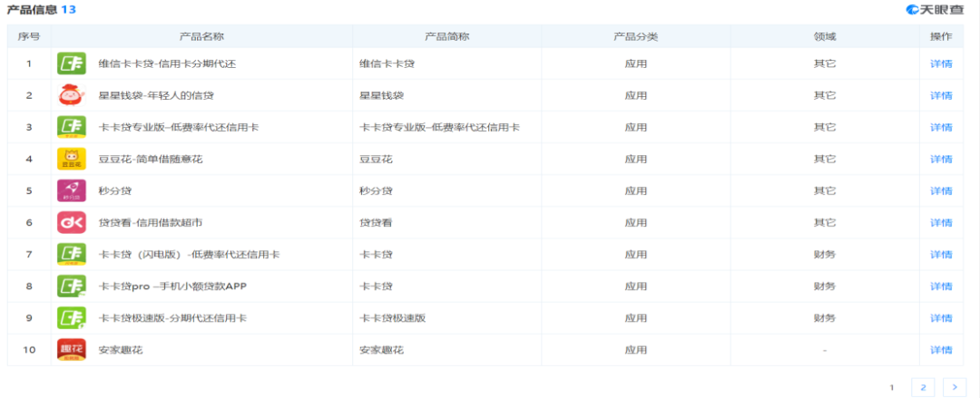Click the 操作 column header

tap(941, 37)
